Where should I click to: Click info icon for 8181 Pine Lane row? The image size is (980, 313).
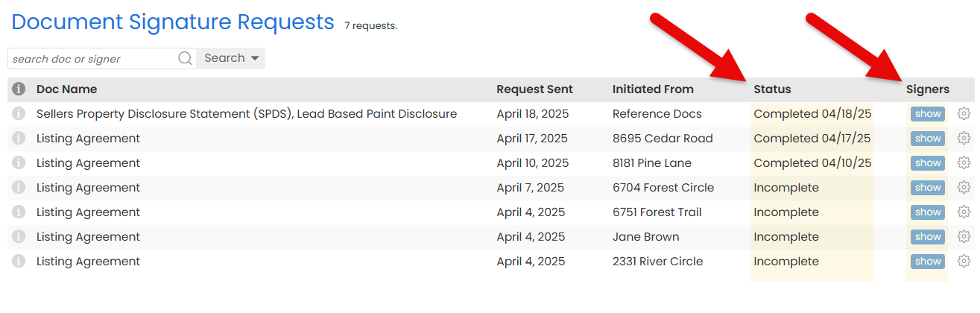[x=19, y=162]
